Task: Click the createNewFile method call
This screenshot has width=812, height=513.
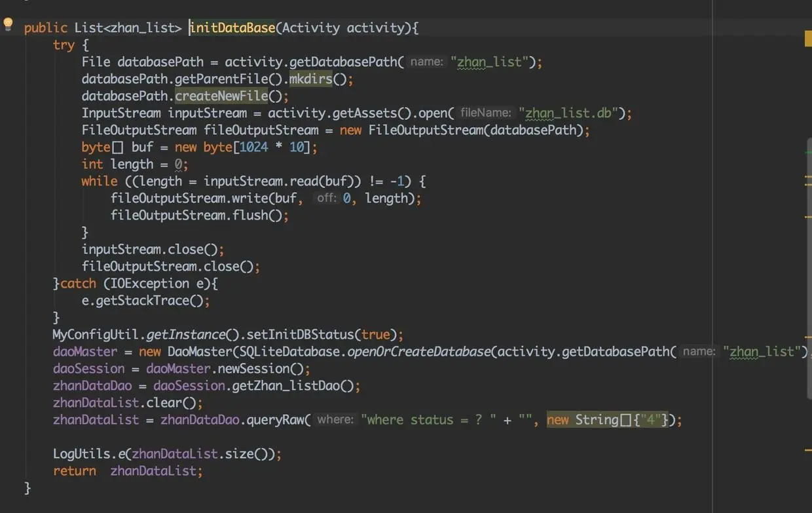Action: (221, 96)
